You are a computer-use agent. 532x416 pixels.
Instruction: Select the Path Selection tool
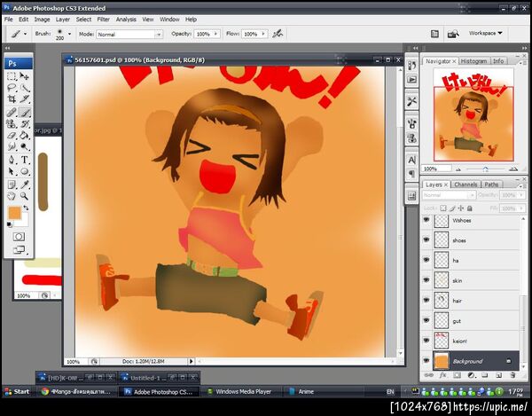(12, 171)
